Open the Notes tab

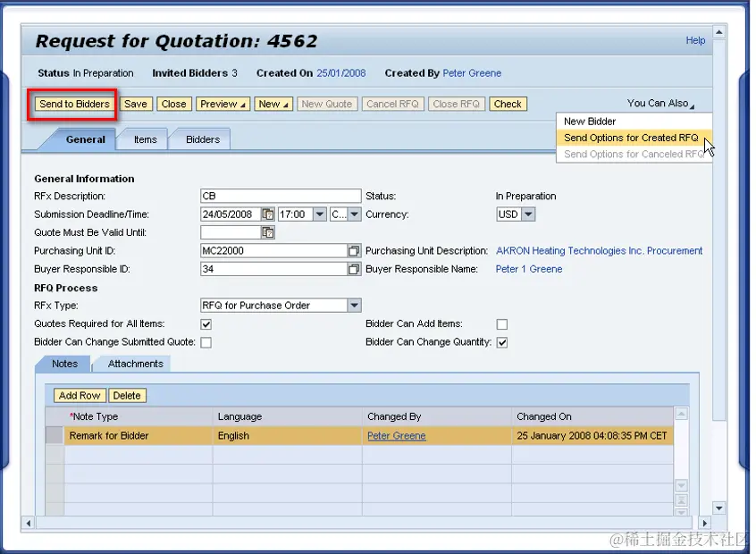[x=64, y=364]
